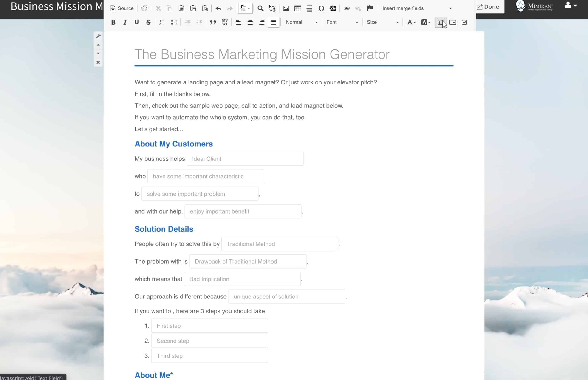Viewport: 588px width, 380px height.
Task: Toggle Bold formatting in editor toolbar
Action: pyautogui.click(x=113, y=22)
